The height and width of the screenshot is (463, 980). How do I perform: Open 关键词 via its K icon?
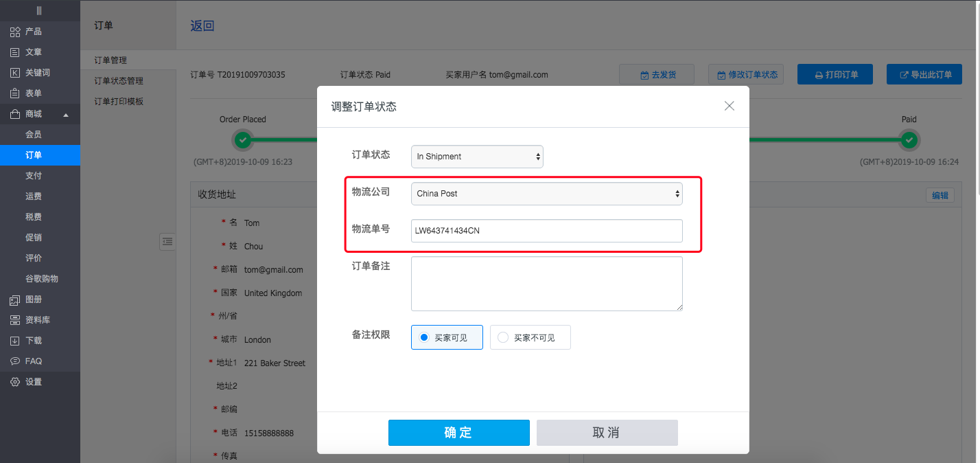15,73
